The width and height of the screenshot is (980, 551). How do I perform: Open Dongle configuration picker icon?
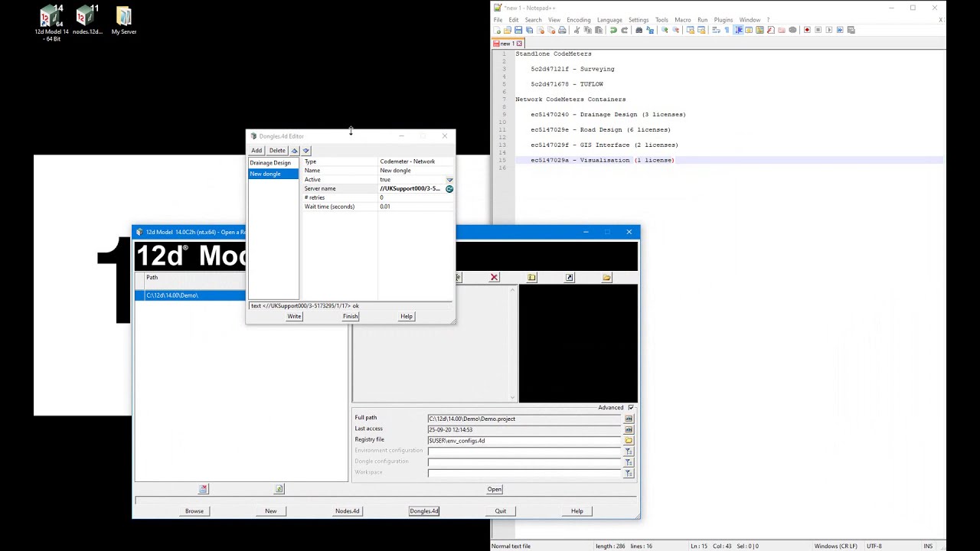tap(629, 462)
